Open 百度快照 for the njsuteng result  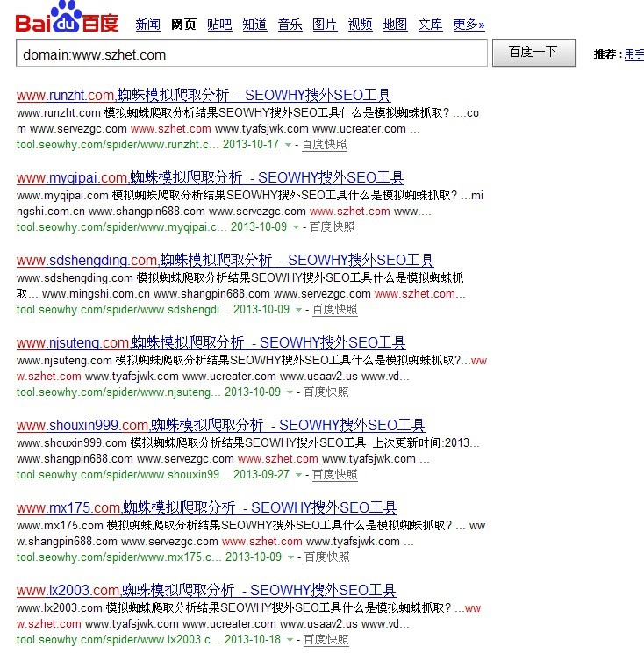pyautogui.click(x=326, y=392)
